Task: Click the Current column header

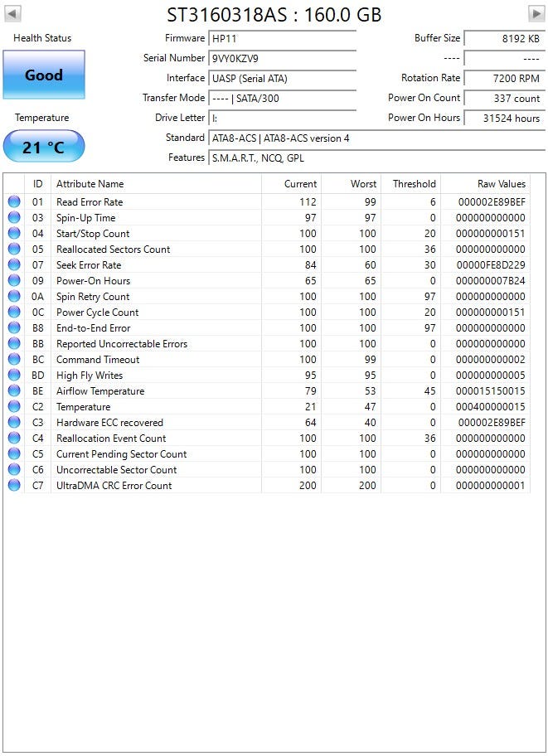Action: (291, 184)
